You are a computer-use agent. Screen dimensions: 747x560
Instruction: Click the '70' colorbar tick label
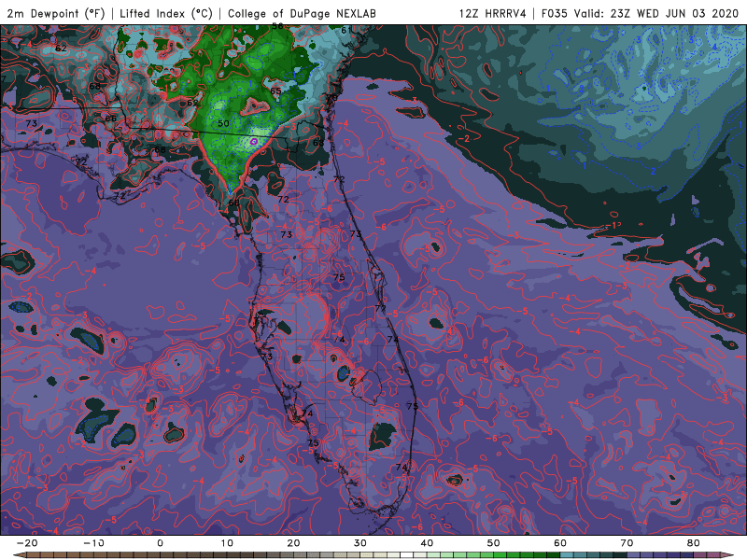pos(627,543)
